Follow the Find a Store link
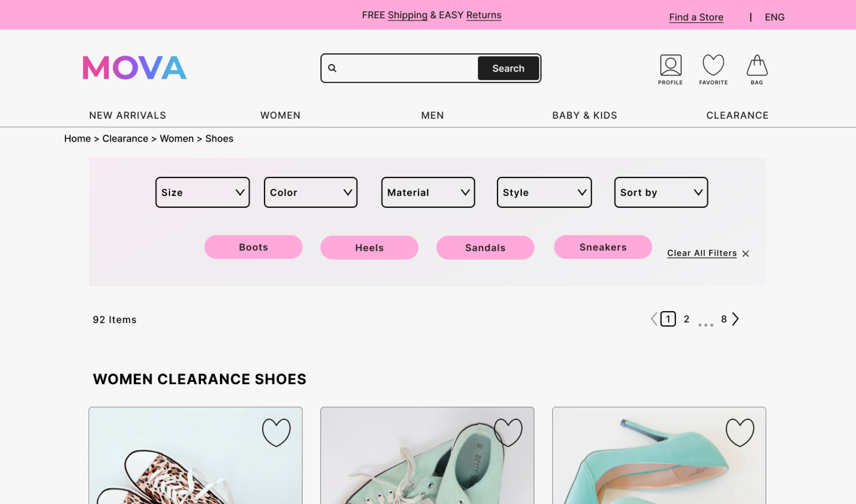Image resolution: width=856 pixels, height=504 pixels. 696,17
